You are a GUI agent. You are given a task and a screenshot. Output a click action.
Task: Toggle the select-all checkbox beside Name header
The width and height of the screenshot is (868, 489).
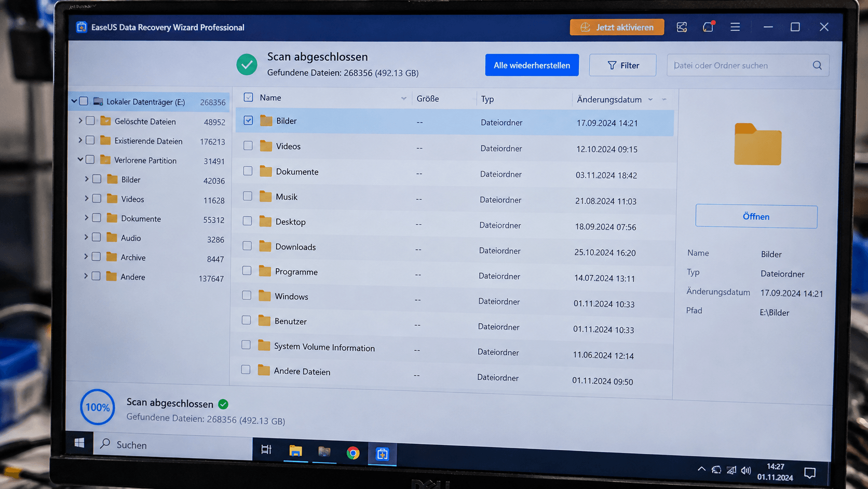pyautogui.click(x=248, y=97)
